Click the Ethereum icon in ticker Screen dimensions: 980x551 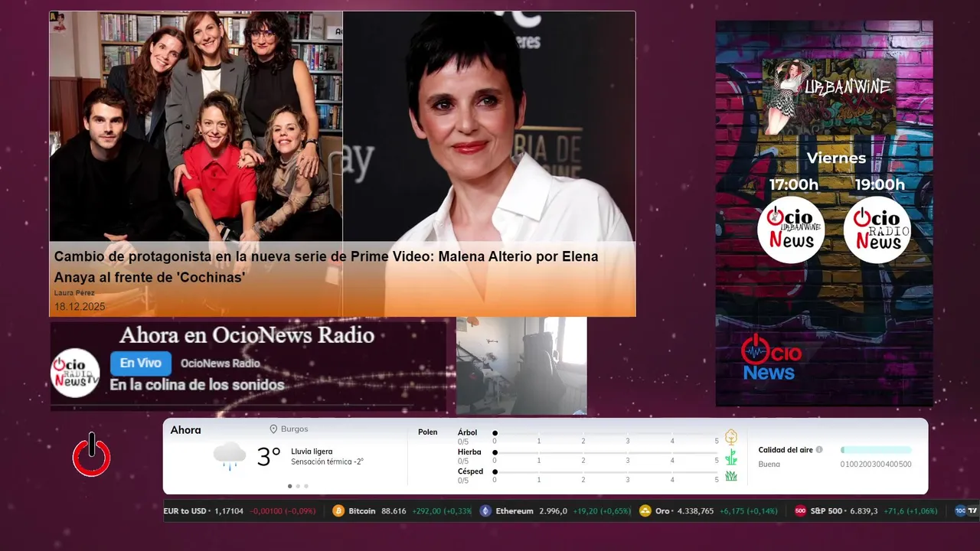(485, 510)
